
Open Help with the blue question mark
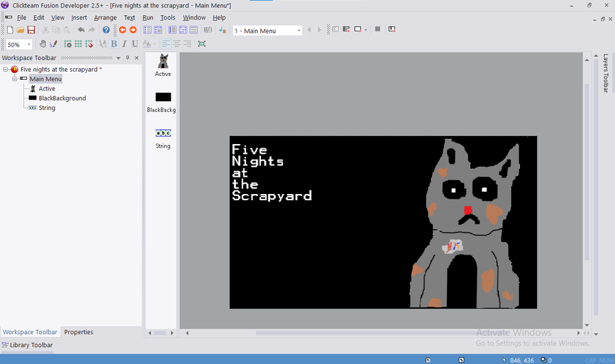(106, 30)
